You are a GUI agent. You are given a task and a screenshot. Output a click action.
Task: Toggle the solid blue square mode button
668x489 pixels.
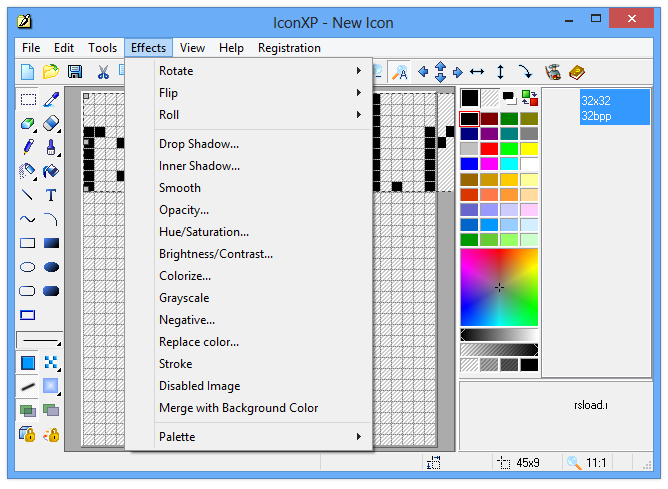28,363
